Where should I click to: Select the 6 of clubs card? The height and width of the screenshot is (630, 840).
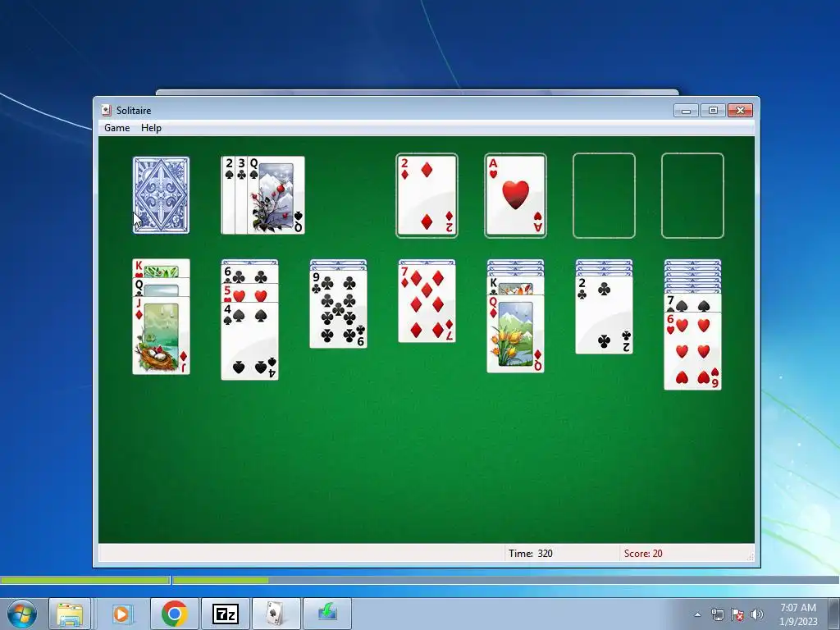[x=249, y=274]
